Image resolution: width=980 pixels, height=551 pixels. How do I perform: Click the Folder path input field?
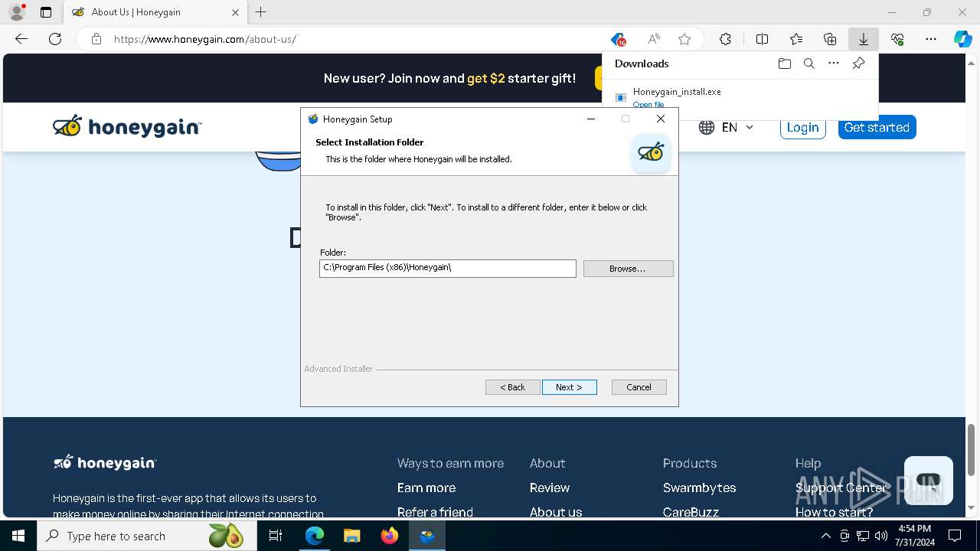448,268
